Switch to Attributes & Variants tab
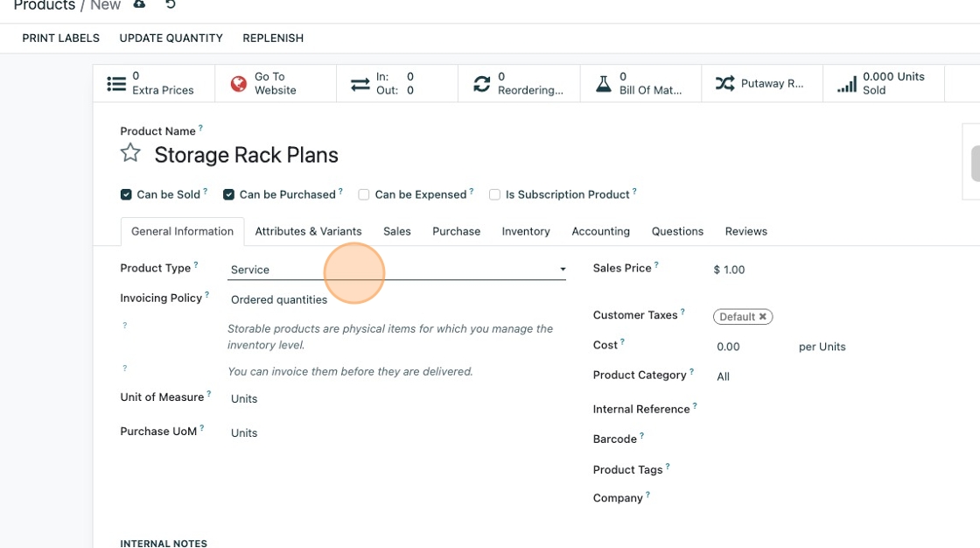 coord(308,231)
